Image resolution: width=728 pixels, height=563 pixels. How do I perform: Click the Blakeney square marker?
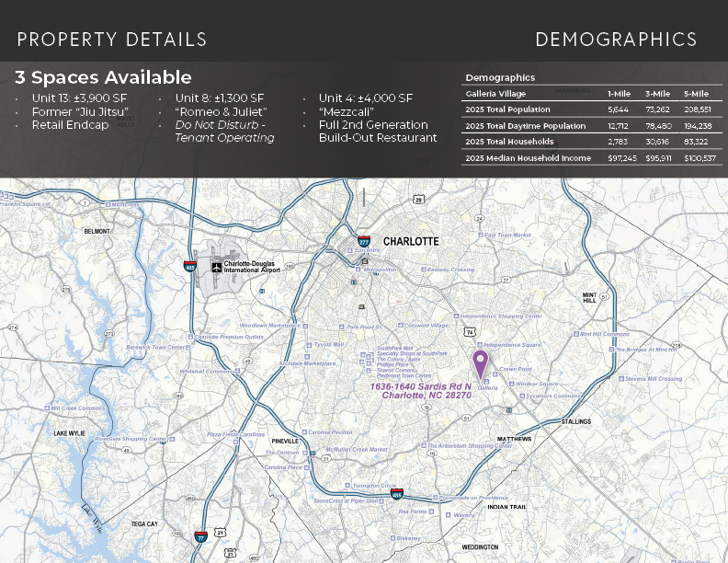pyautogui.click(x=392, y=538)
